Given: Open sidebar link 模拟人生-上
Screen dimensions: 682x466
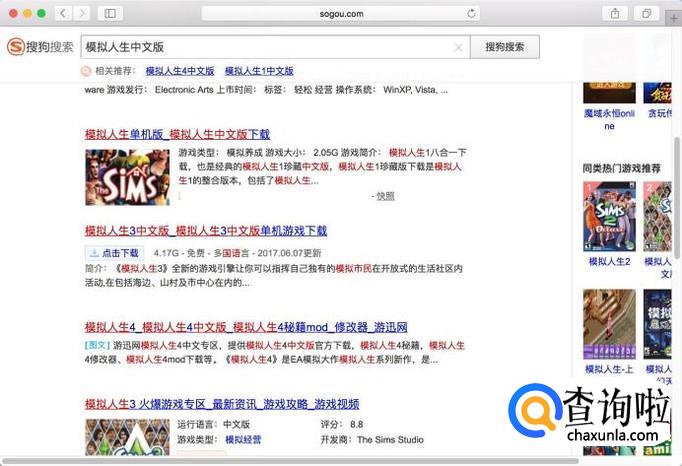Looking at the screenshot, I should 609,369.
